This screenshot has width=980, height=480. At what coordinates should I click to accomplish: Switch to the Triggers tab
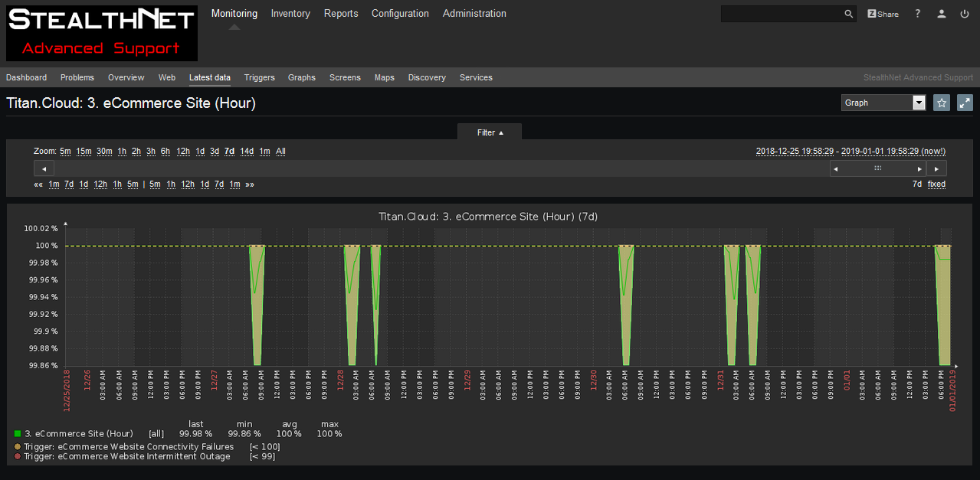(260, 77)
